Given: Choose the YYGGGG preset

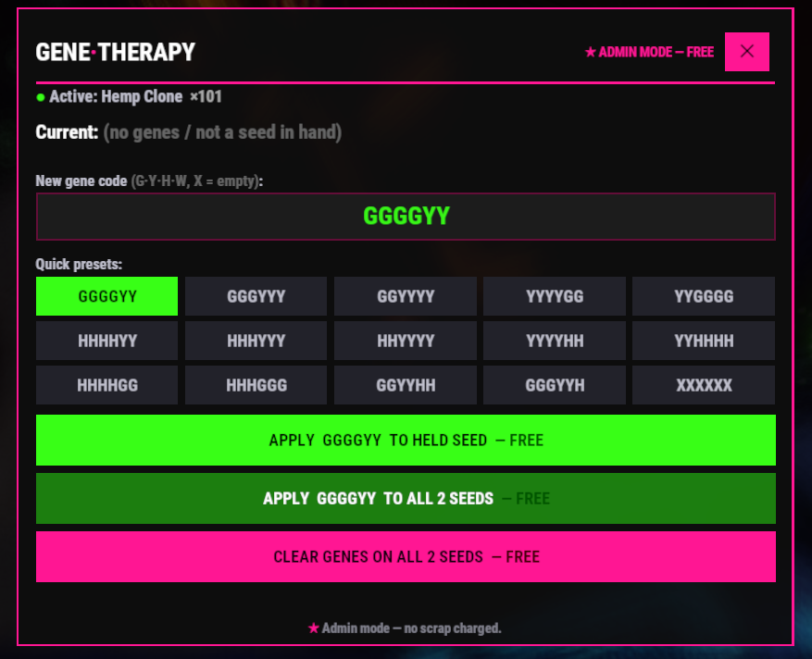Looking at the screenshot, I should [x=704, y=296].
